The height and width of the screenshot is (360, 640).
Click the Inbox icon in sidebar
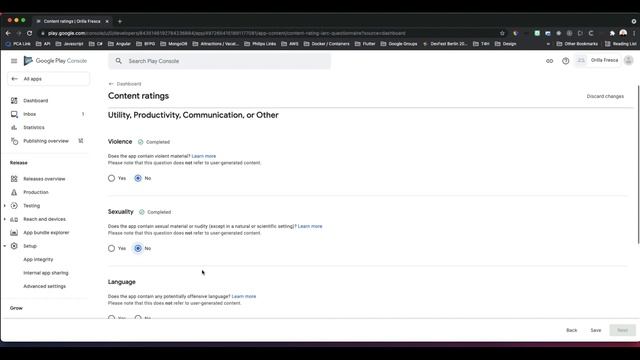14,114
